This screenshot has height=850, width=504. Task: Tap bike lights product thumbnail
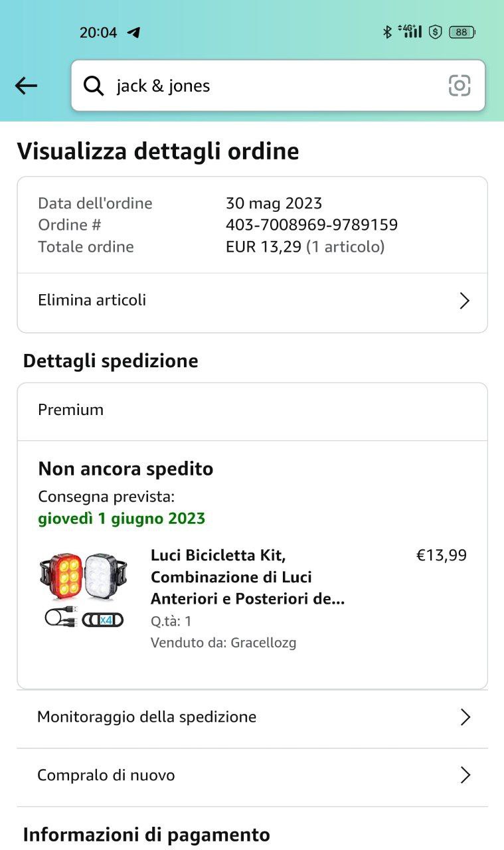[84, 590]
